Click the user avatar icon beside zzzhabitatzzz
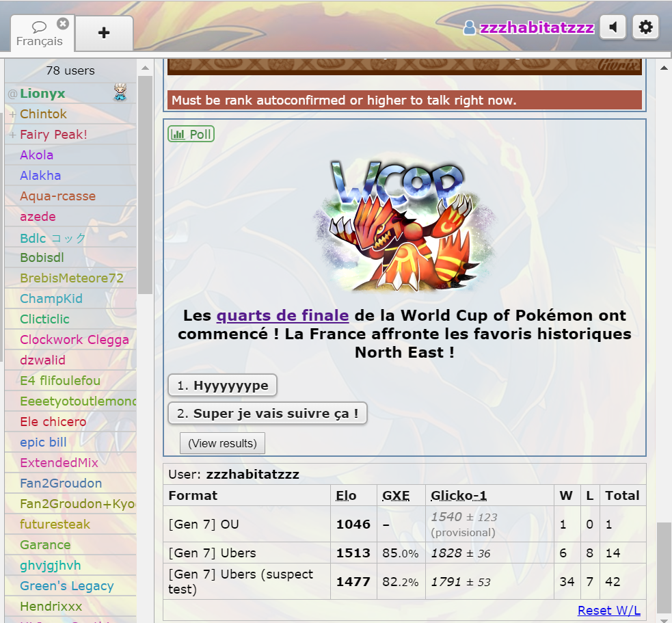The image size is (672, 623). tap(469, 28)
